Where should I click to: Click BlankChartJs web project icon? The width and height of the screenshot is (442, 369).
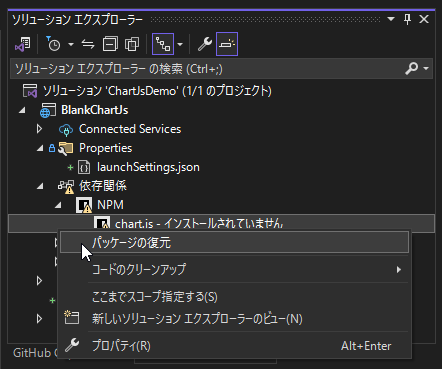(x=48, y=110)
